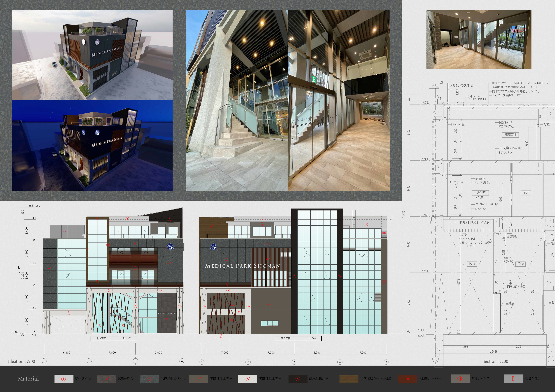555x392 pixels.
Task: Click the 6,900 span dimension
Action: point(317,353)
